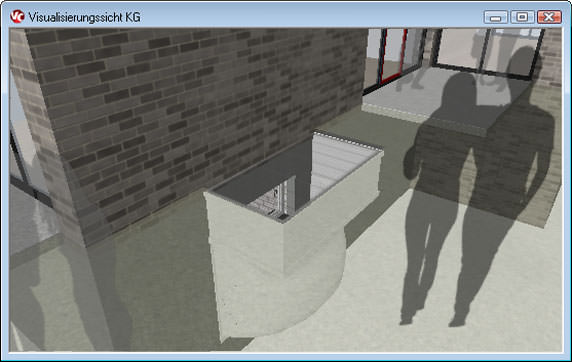Click the red VC application icon
Image resolution: width=572 pixels, height=362 pixels.
17,16
